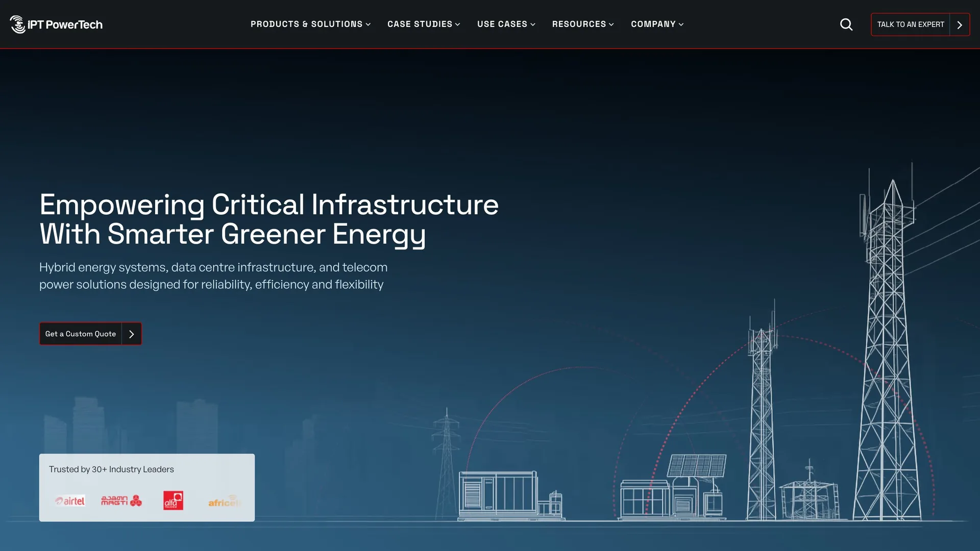Open the africell logo
The width and height of the screenshot is (980, 551).
pyautogui.click(x=224, y=502)
